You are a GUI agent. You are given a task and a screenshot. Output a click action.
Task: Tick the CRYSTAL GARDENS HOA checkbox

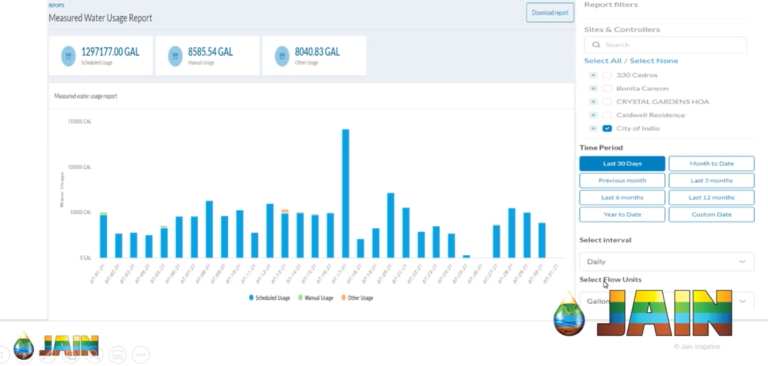[607, 101]
